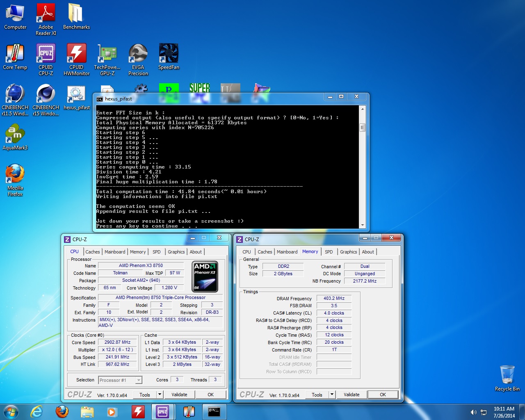The height and width of the screenshot is (420, 525).
Task: Switch to HWMonitor in taskbar
Action: 138,412
